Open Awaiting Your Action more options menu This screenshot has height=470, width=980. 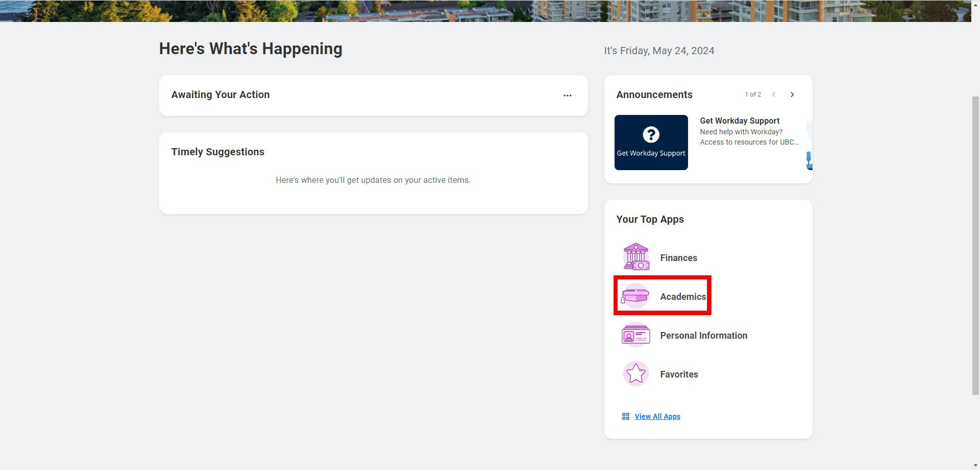[567, 96]
